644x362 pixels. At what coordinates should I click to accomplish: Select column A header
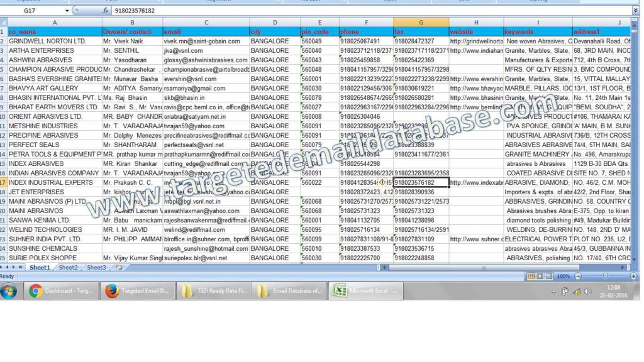point(55,23)
